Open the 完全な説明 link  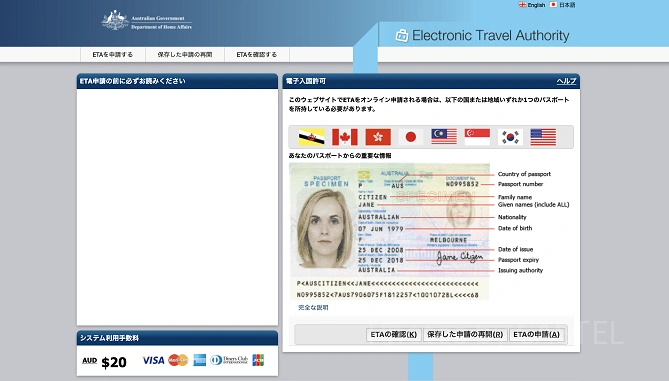[x=313, y=308]
